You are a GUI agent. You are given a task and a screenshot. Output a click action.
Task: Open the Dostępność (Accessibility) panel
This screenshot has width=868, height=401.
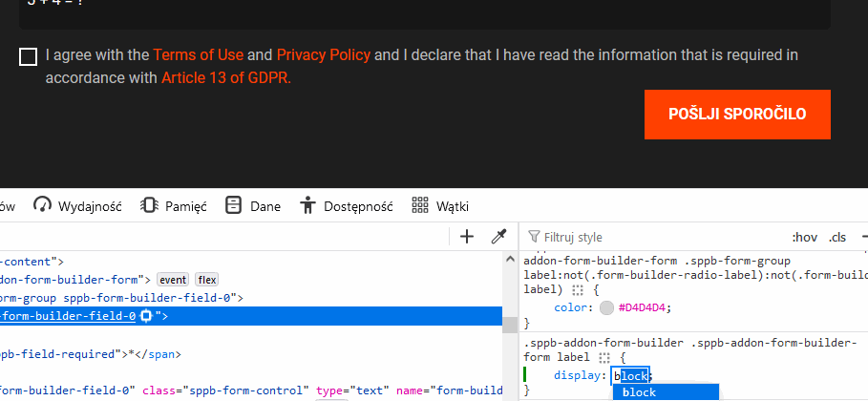tap(346, 205)
